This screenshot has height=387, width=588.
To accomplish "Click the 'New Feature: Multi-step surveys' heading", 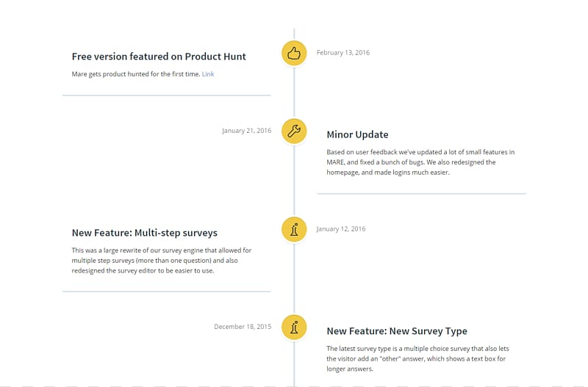I will pos(144,233).
